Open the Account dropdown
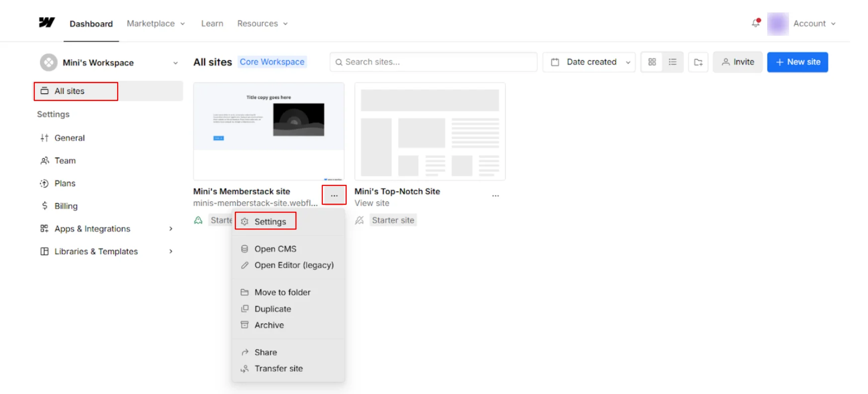The width and height of the screenshot is (868, 394). (x=814, y=23)
